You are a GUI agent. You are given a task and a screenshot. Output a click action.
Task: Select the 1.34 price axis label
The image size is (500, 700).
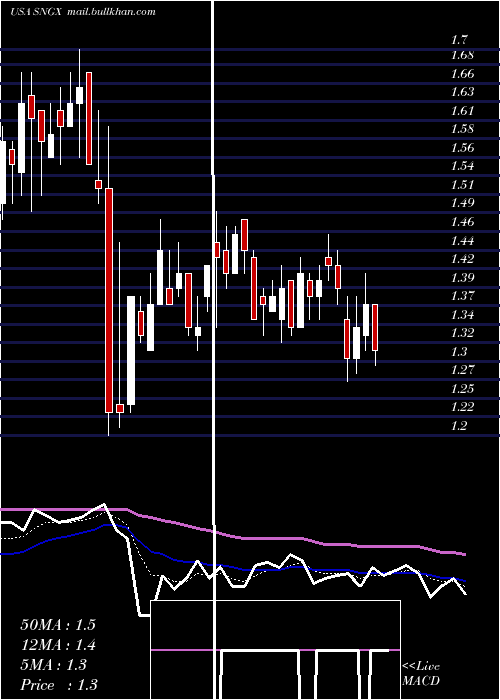462,315
